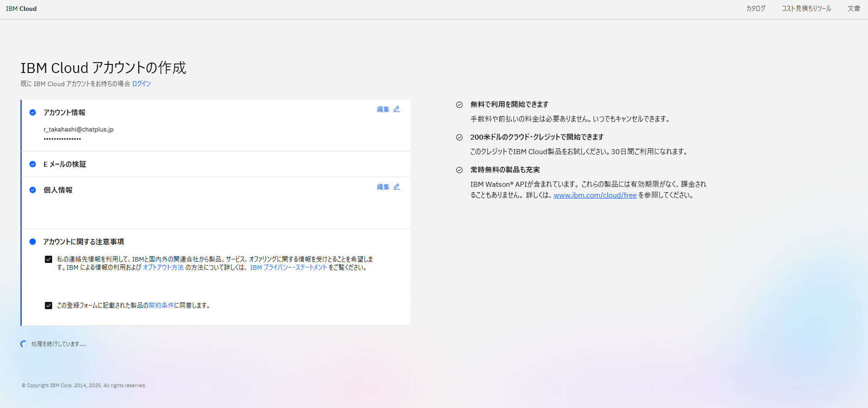Open the 文書 link in the header

click(x=854, y=9)
